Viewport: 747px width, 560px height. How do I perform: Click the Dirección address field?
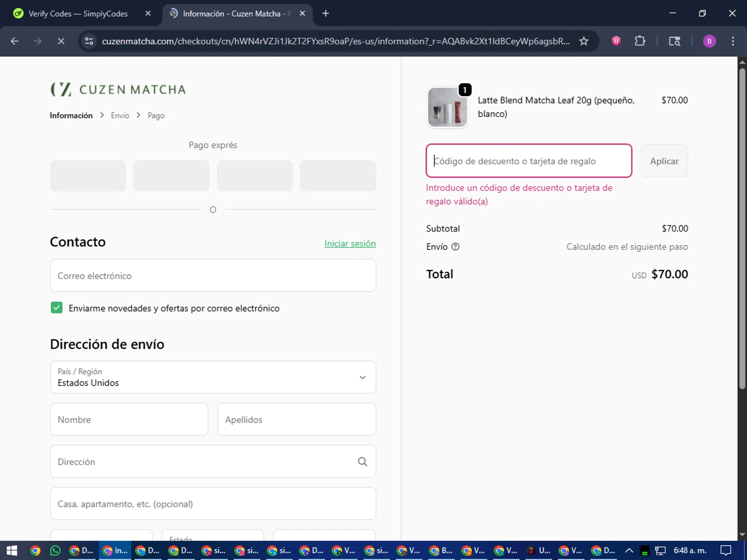pyautogui.click(x=213, y=461)
